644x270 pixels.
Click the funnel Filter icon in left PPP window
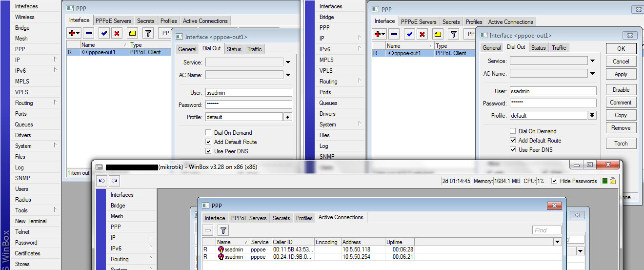pos(148,33)
